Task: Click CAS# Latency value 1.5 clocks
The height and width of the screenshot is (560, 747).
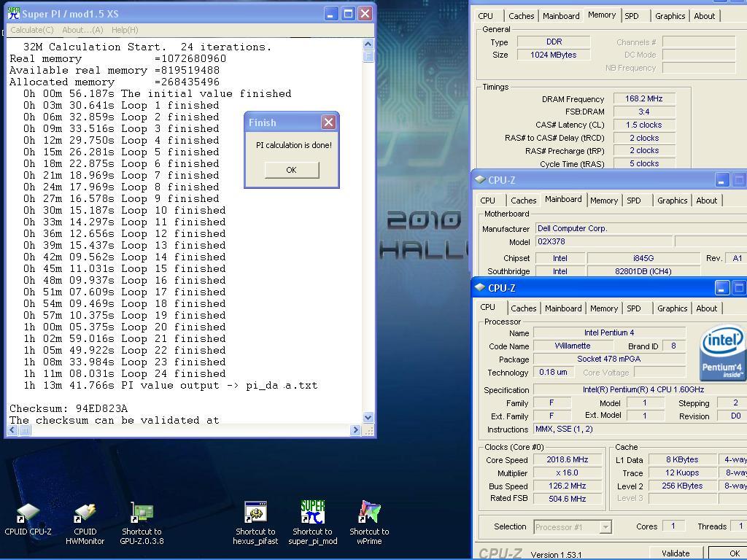Action: pyautogui.click(x=643, y=125)
